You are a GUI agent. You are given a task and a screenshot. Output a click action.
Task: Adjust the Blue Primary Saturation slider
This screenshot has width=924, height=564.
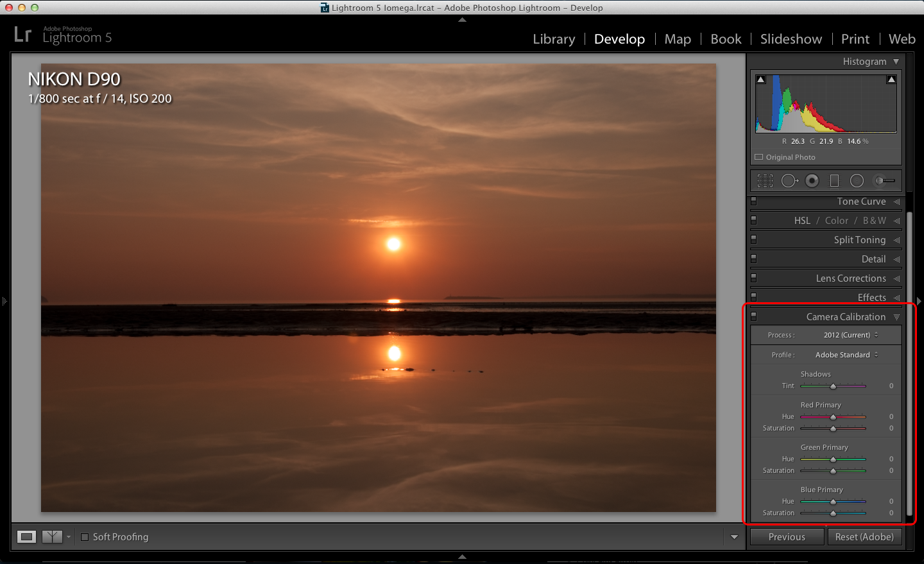click(834, 513)
